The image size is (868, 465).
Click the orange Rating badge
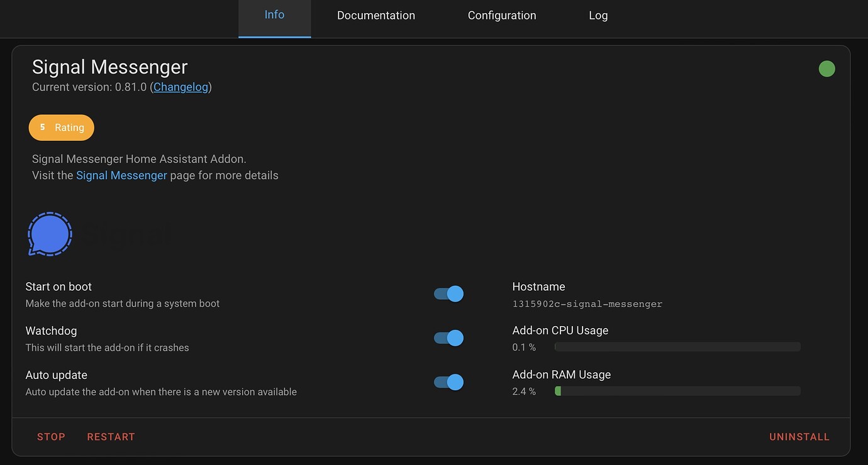61,127
